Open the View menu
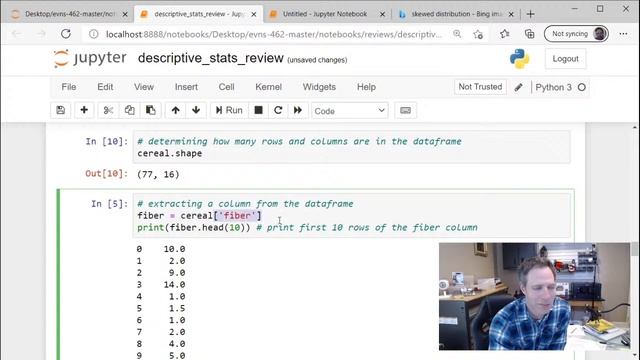The image size is (640, 360). click(144, 87)
